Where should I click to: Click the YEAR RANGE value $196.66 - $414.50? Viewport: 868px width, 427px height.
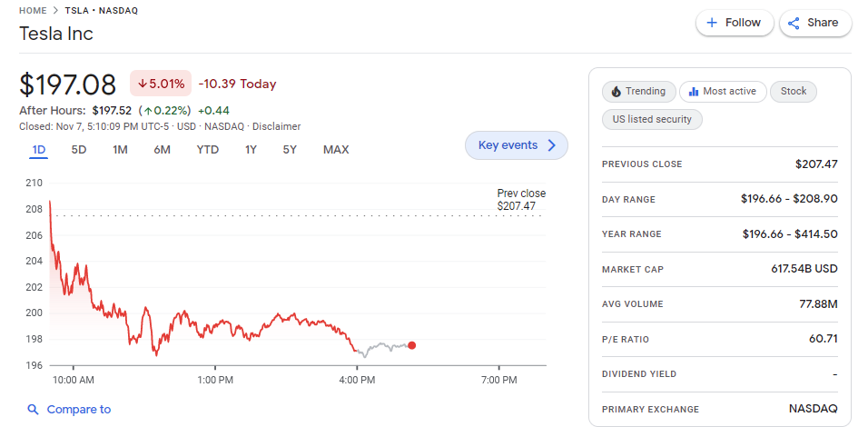pos(790,233)
